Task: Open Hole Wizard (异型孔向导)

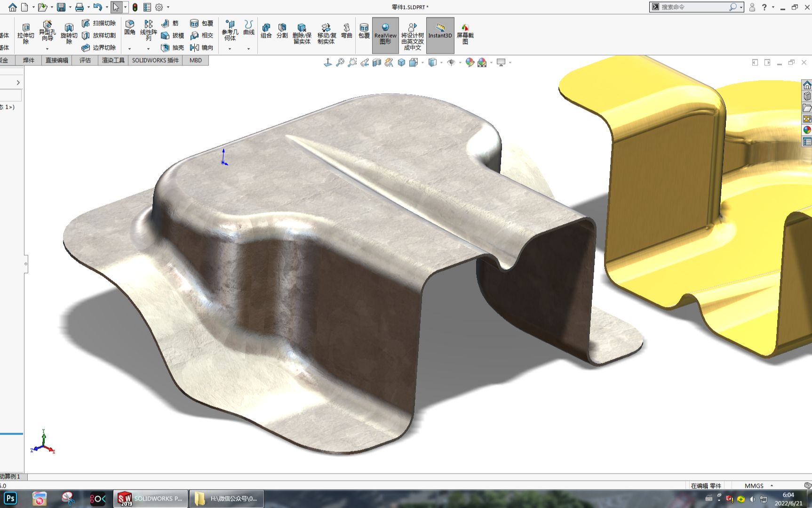Action: 47,31
